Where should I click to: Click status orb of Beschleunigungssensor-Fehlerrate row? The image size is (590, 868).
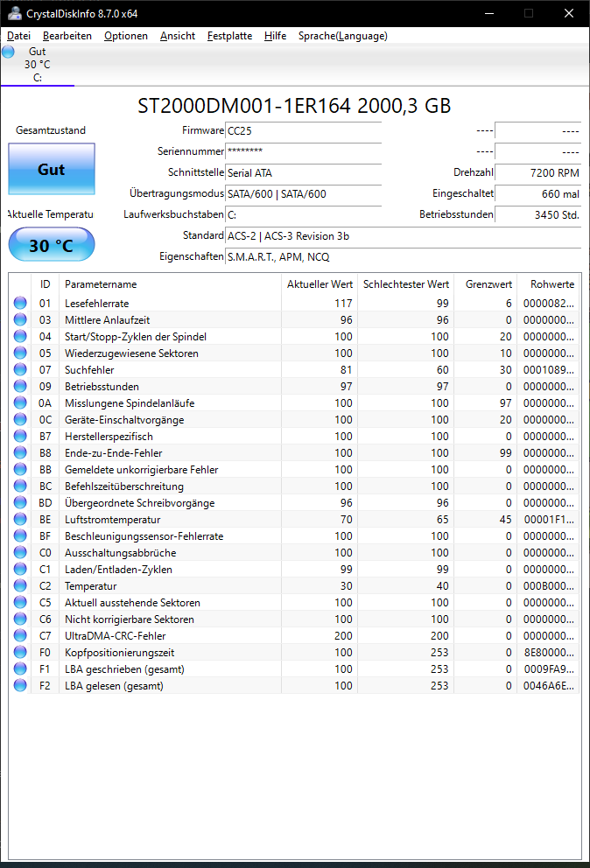click(x=20, y=535)
